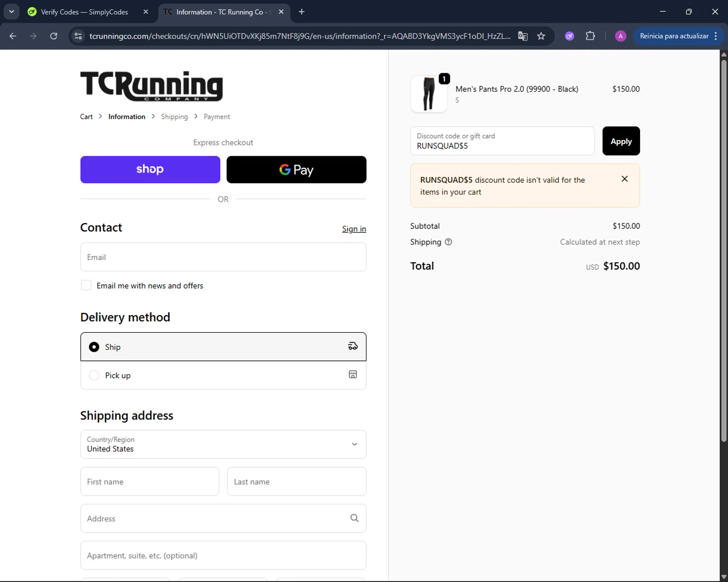The image size is (728, 582).
Task: Select the Ship delivery radio button
Action: point(94,347)
